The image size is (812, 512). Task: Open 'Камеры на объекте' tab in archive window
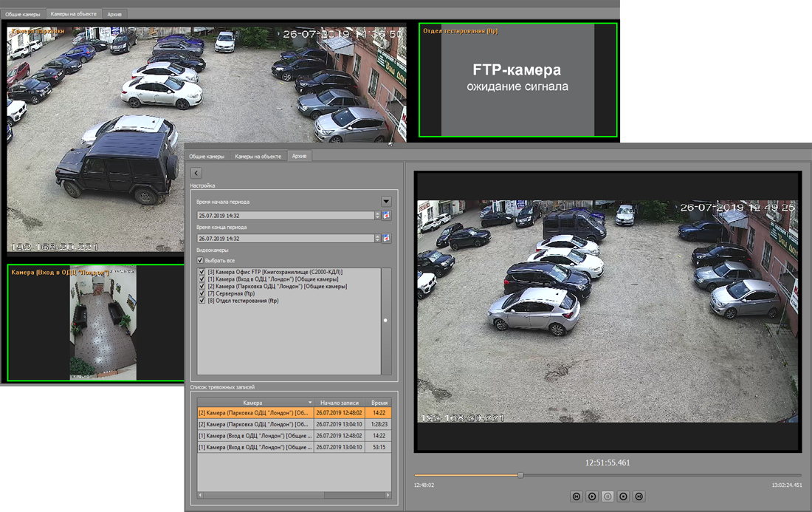[258, 157]
